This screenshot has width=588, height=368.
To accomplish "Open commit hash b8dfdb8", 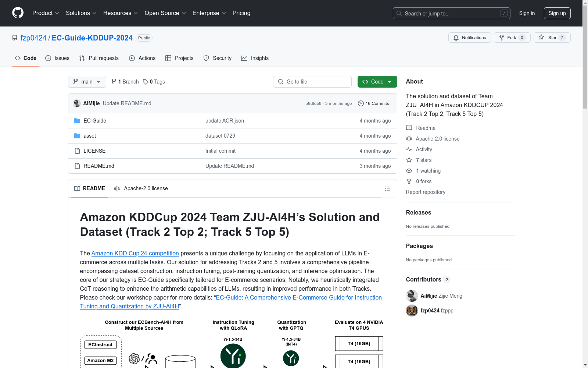I will coord(313,103).
